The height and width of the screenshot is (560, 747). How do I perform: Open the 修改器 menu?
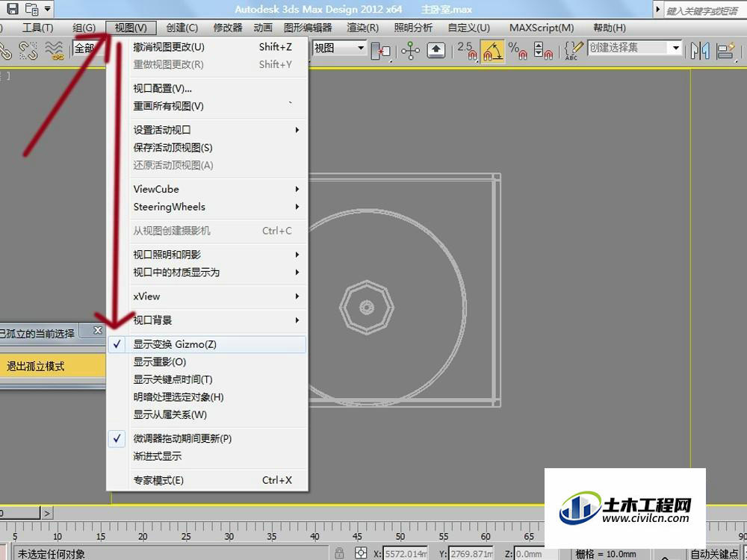point(228,28)
